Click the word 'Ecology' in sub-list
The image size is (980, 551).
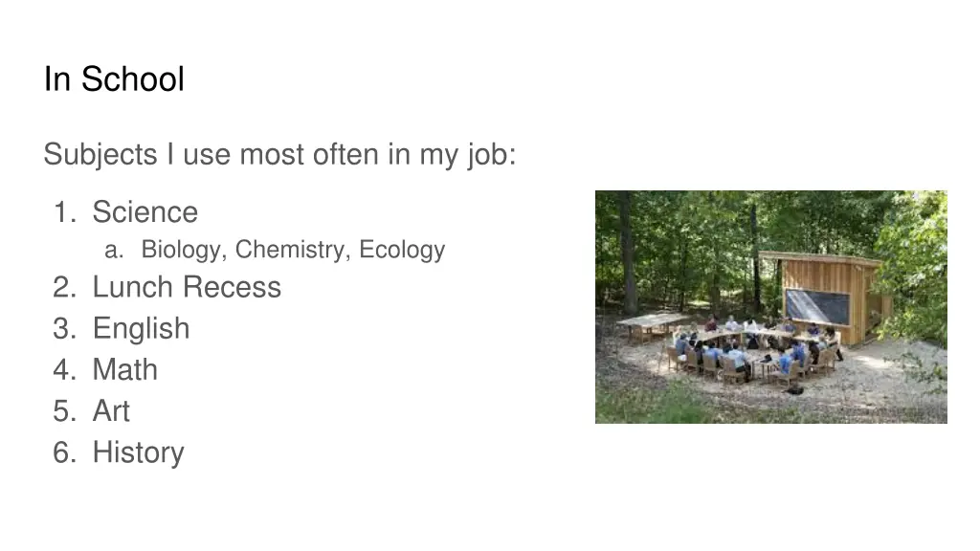tap(402, 250)
